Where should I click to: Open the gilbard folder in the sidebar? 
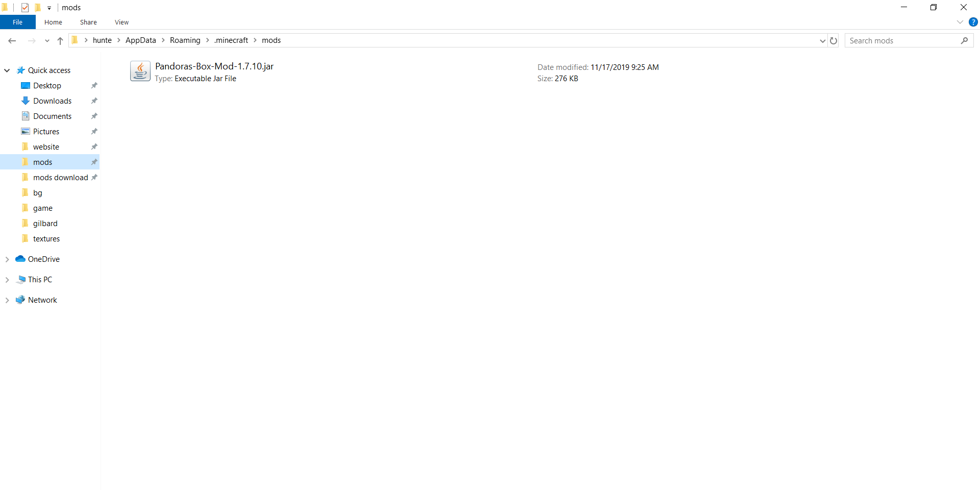pyautogui.click(x=45, y=224)
